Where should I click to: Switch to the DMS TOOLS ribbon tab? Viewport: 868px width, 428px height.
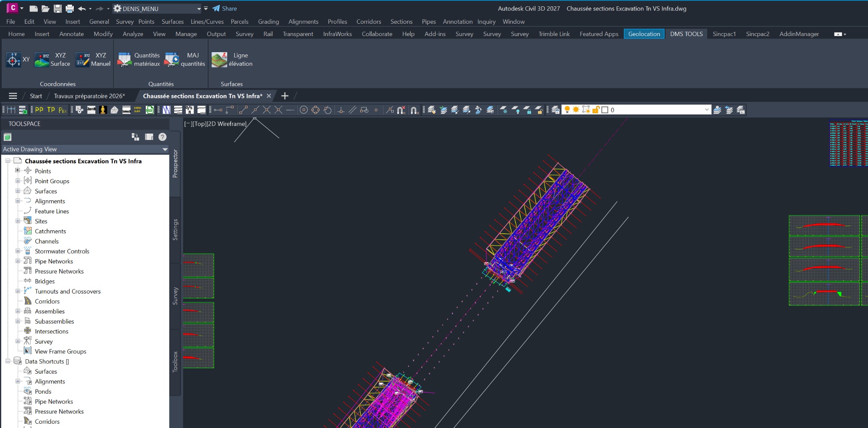point(686,34)
